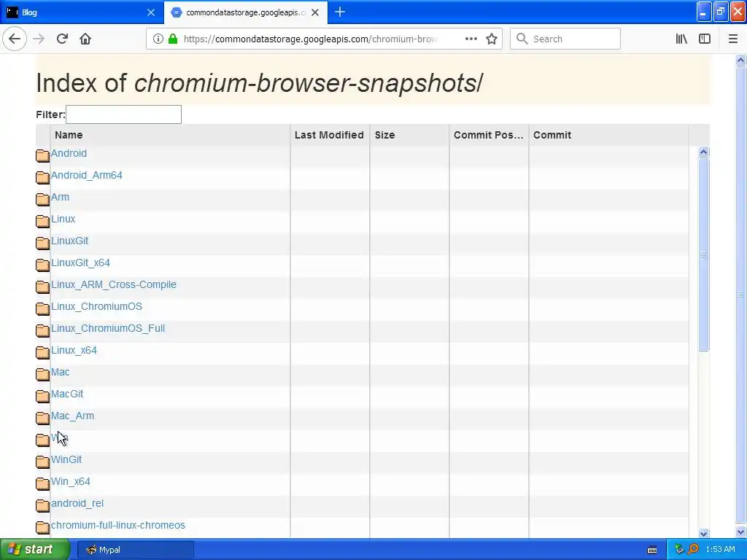
Task: Open the Linux_x64 folder
Action: click(74, 351)
